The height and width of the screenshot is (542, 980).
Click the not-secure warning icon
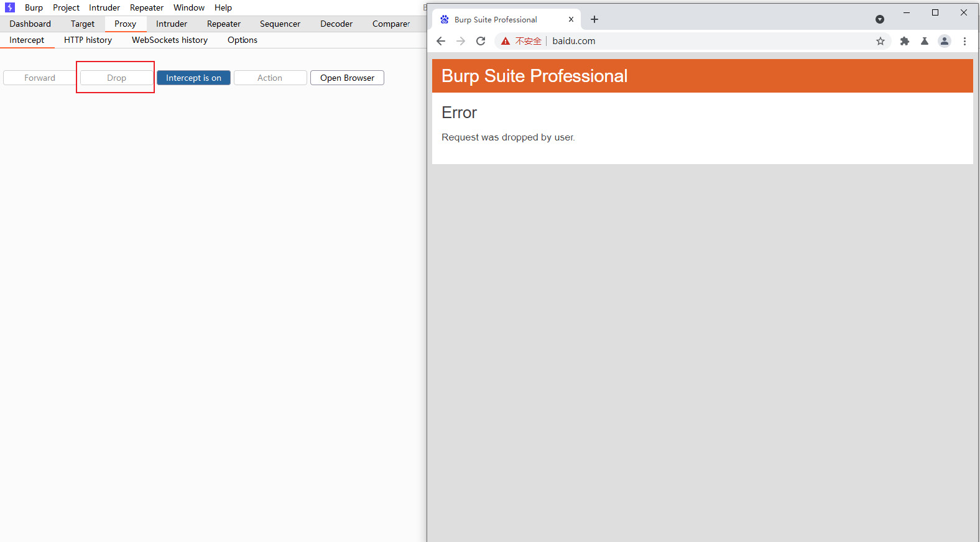point(506,41)
